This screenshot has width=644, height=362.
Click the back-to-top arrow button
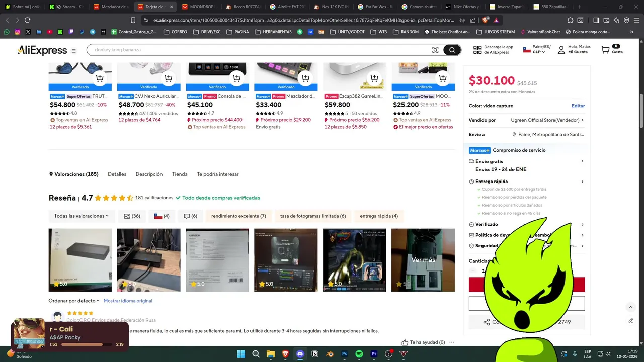pos(630,307)
